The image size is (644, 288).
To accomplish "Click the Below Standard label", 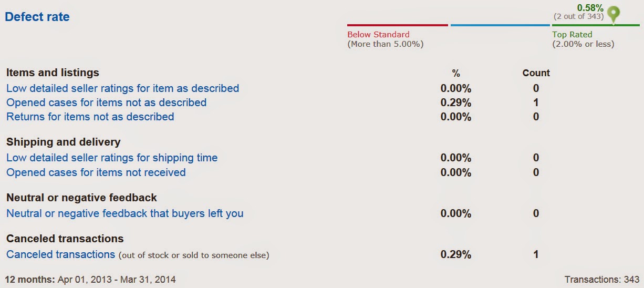I will pyautogui.click(x=378, y=35).
